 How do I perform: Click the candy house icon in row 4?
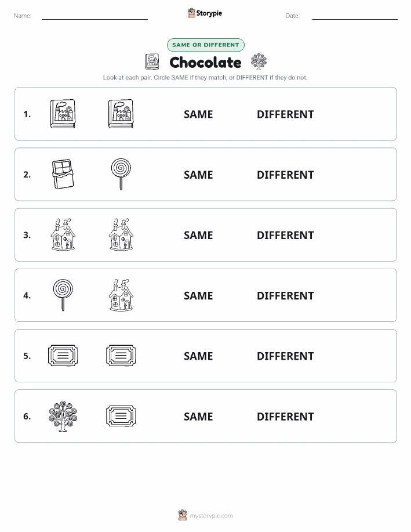pyautogui.click(x=121, y=295)
